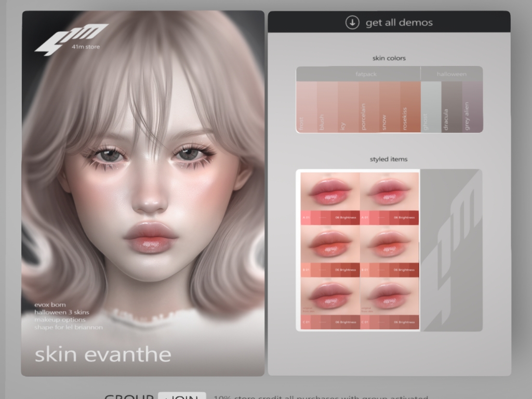Viewport: 532px width, 399px height.
Task: Choose the grey alien skin swatch
Action: (x=472, y=107)
